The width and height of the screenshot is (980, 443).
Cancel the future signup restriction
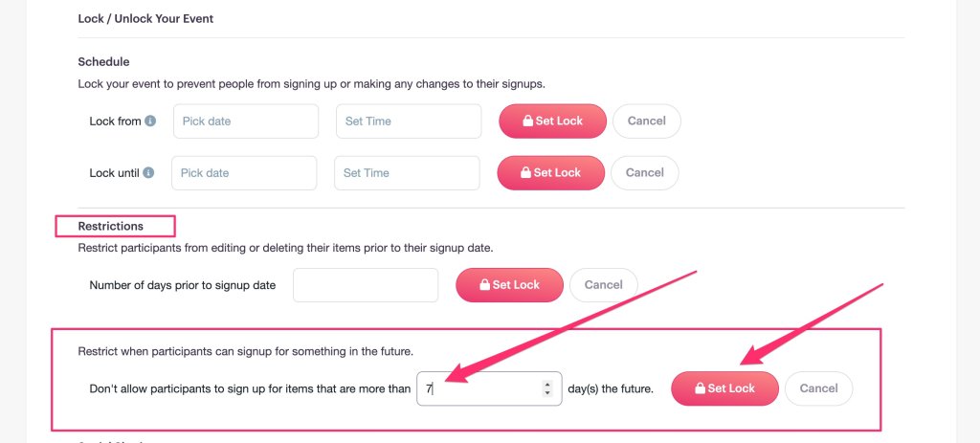(x=818, y=388)
